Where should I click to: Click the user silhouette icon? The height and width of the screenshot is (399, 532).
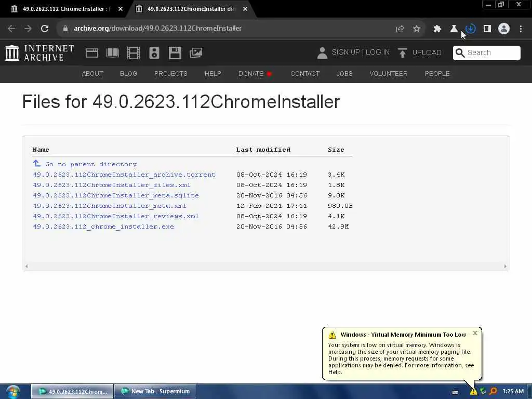click(322, 53)
